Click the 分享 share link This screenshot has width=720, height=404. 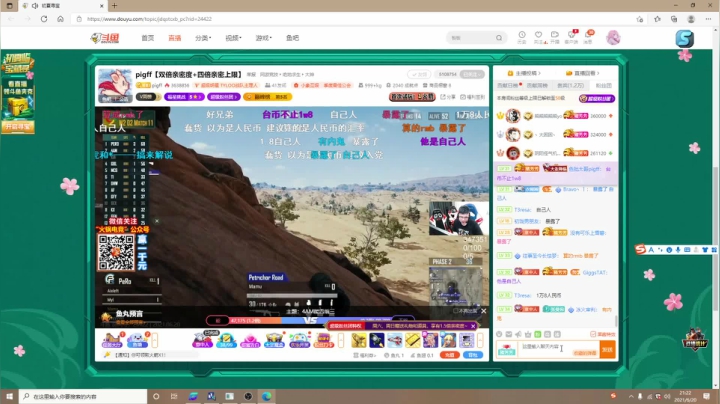click(x=448, y=97)
